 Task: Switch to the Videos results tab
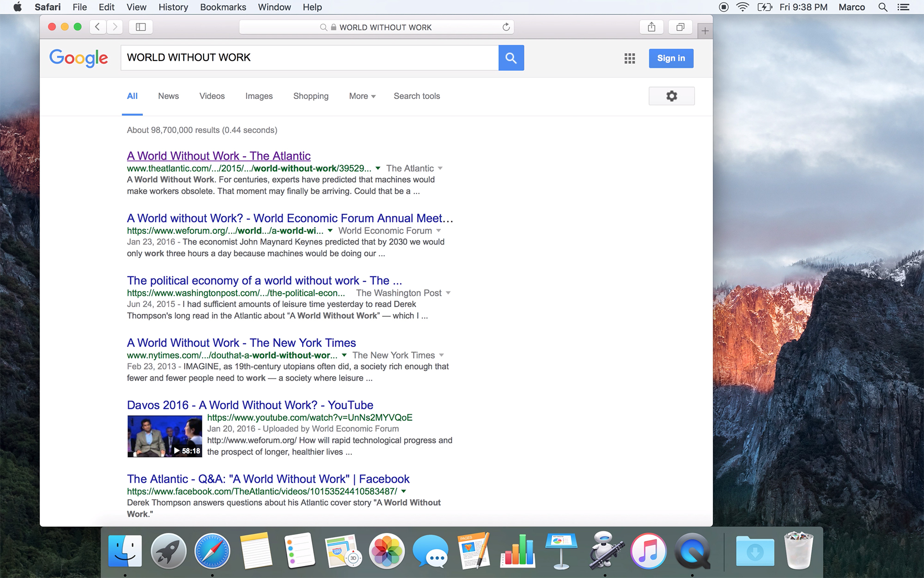click(212, 96)
